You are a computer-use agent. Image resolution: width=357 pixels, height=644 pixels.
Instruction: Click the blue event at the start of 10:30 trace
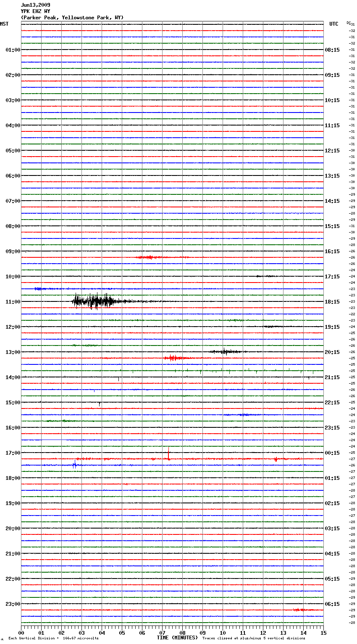click(x=40, y=289)
